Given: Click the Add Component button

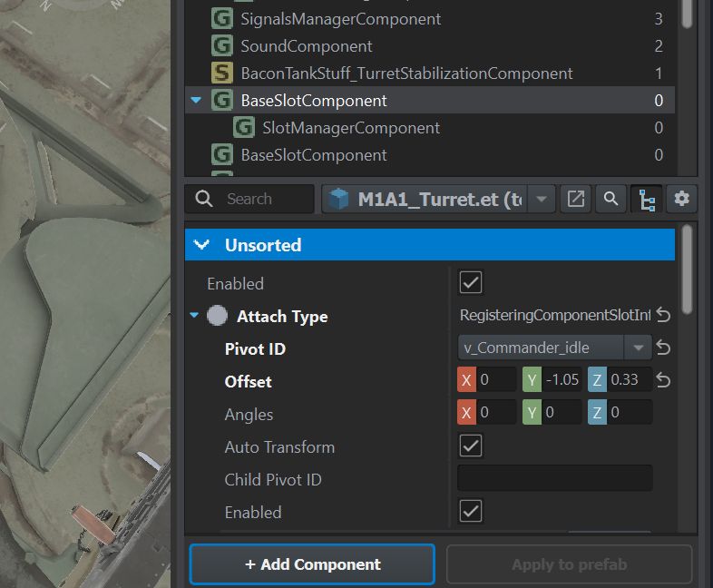Looking at the screenshot, I should pos(312,564).
